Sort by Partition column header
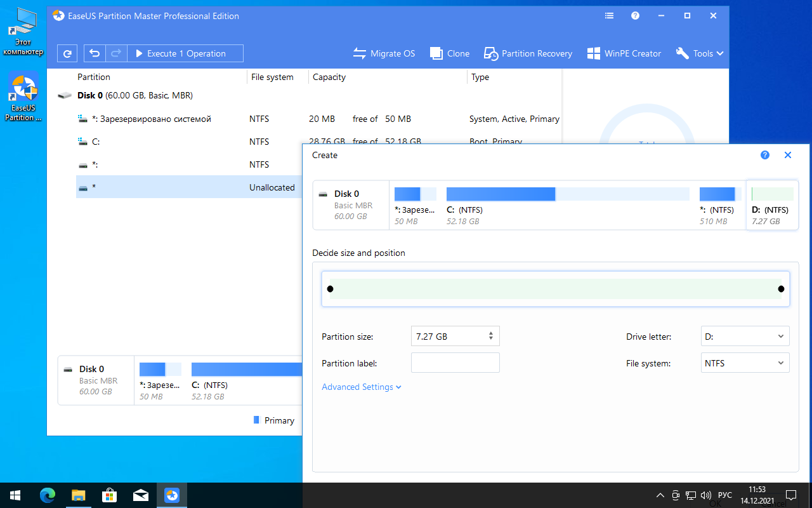This screenshot has height=508, width=812. point(94,77)
